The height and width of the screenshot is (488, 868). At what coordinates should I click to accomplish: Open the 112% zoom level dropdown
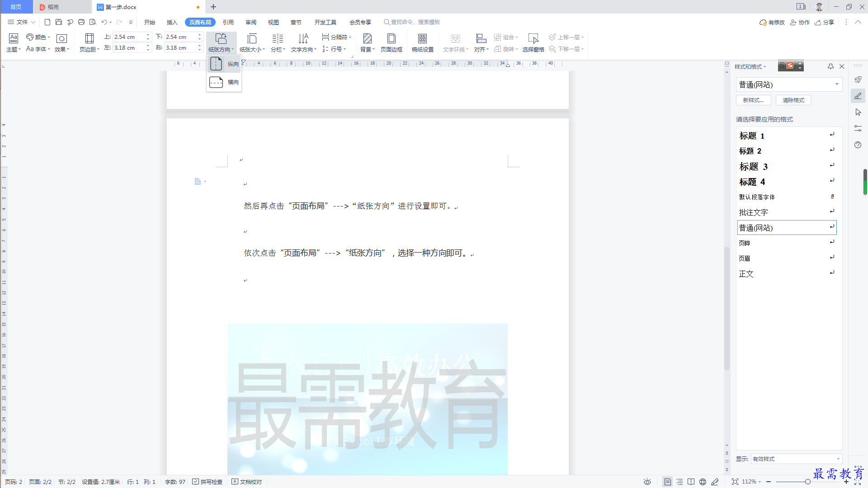[x=752, y=482]
